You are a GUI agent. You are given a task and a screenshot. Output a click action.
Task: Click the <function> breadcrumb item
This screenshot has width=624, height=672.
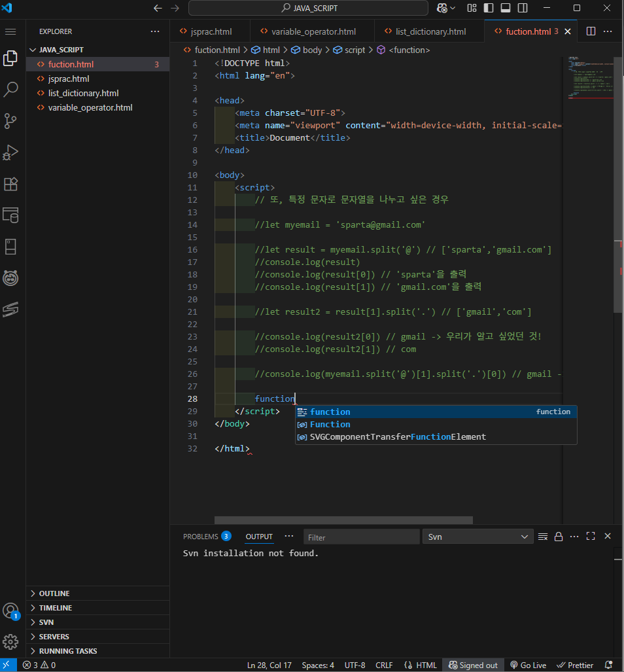(403, 50)
